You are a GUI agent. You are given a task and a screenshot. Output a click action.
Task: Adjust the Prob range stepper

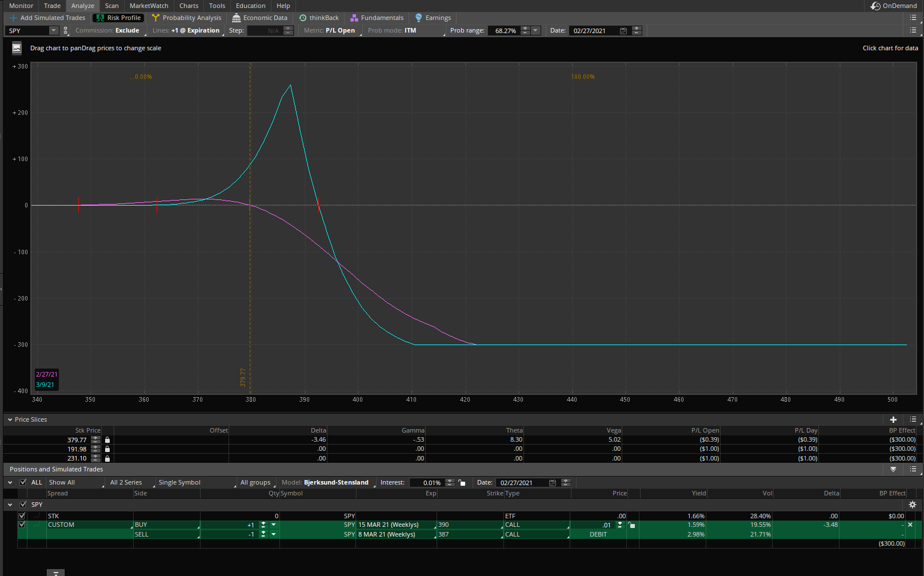tap(526, 31)
